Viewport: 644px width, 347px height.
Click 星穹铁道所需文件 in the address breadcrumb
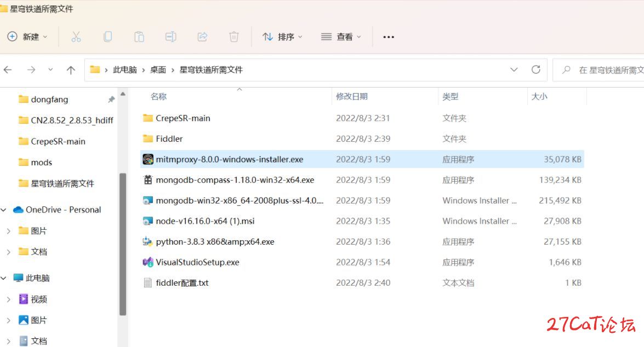211,70
